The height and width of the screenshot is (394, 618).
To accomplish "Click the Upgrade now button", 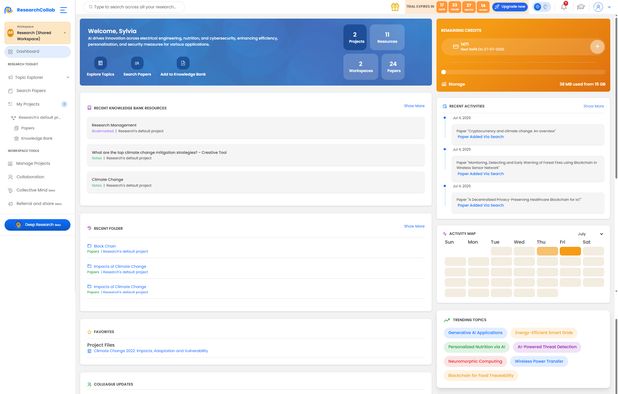I will pyautogui.click(x=510, y=7).
